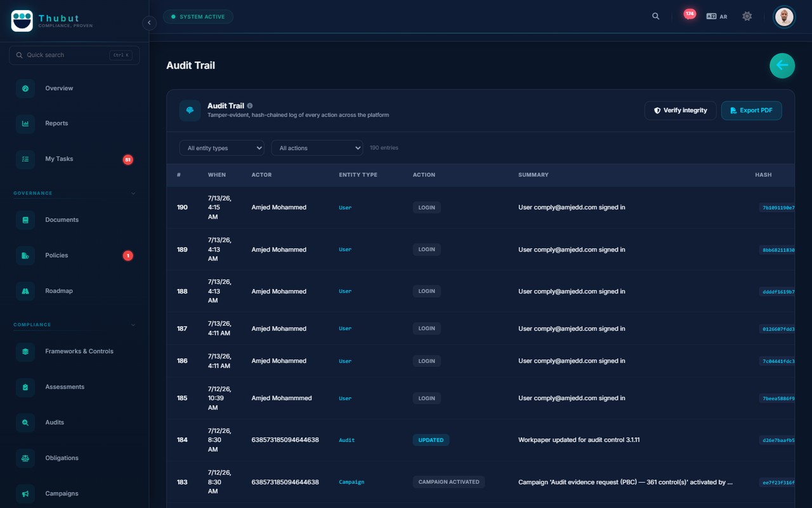Click hash d26e7baafb5 in row 184
Viewport: 812px width, 508px height.
(x=778, y=440)
